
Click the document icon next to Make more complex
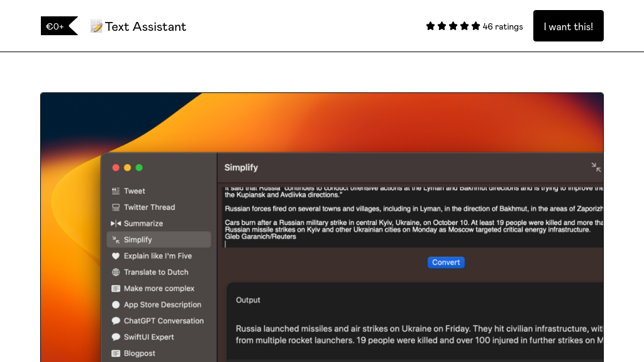point(115,288)
